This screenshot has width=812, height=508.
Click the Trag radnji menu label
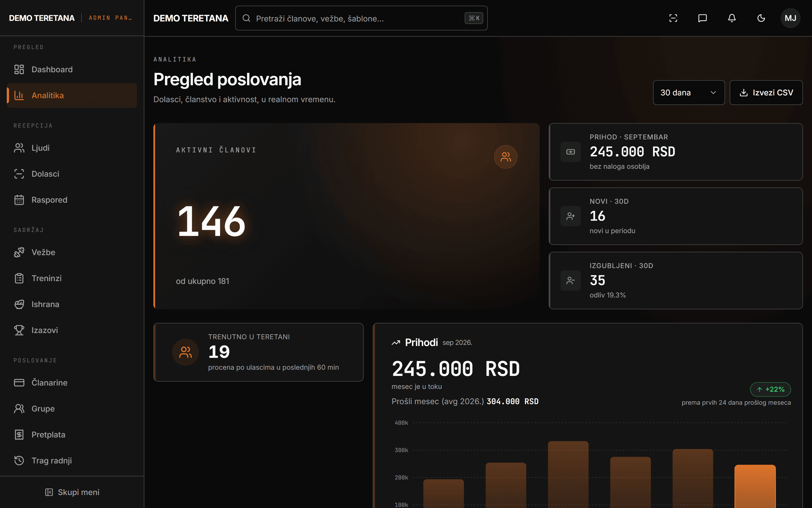tap(52, 461)
